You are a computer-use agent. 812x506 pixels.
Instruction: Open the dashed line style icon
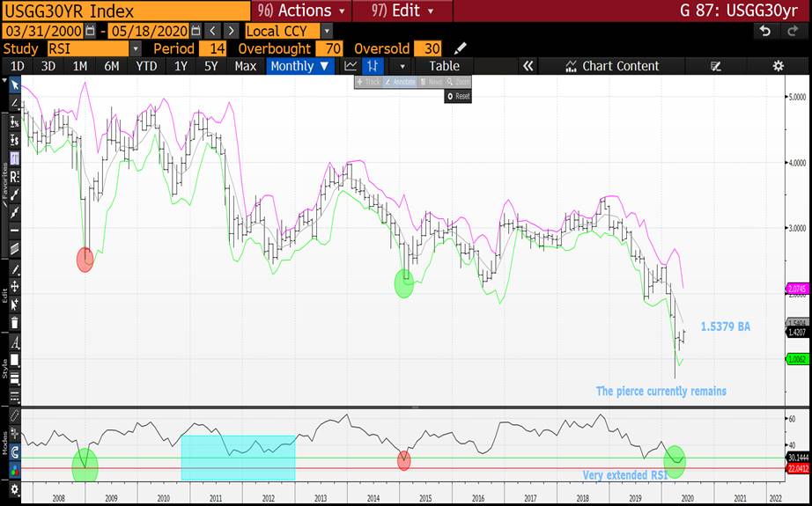(14, 397)
